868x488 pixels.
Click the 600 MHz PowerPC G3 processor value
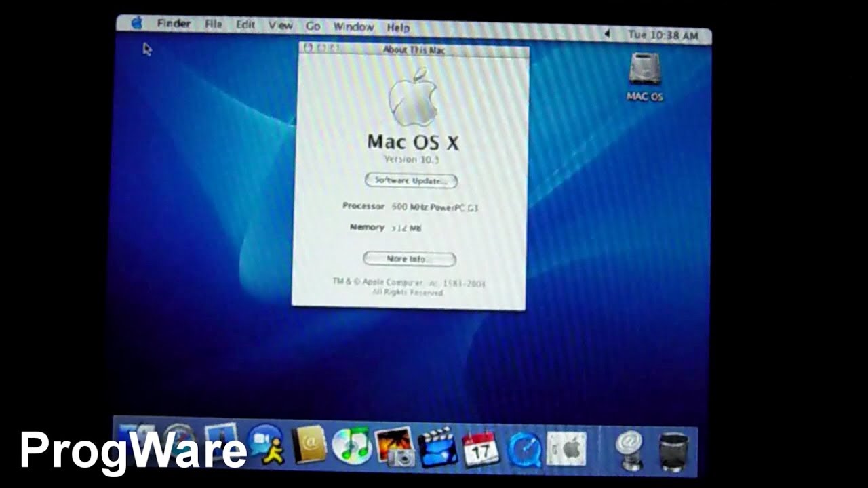click(x=435, y=207)
